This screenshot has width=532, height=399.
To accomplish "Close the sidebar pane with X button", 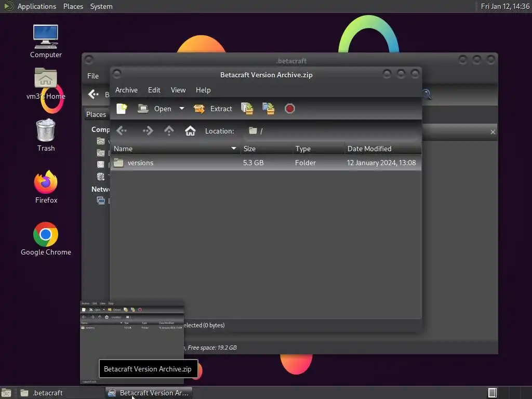I will (493, 132).
